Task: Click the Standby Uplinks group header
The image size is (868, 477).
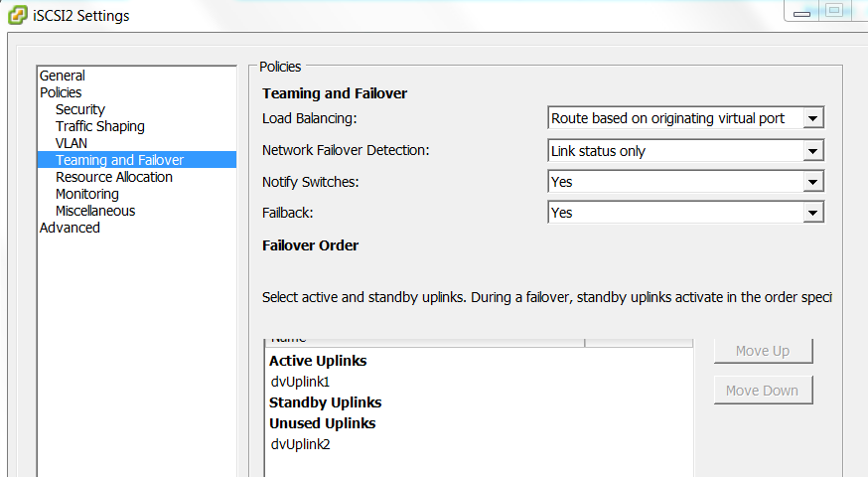Action: [326, 402]
